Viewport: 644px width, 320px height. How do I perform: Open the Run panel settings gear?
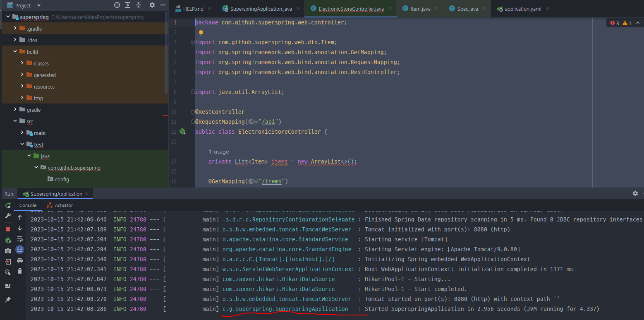(635, 193)
